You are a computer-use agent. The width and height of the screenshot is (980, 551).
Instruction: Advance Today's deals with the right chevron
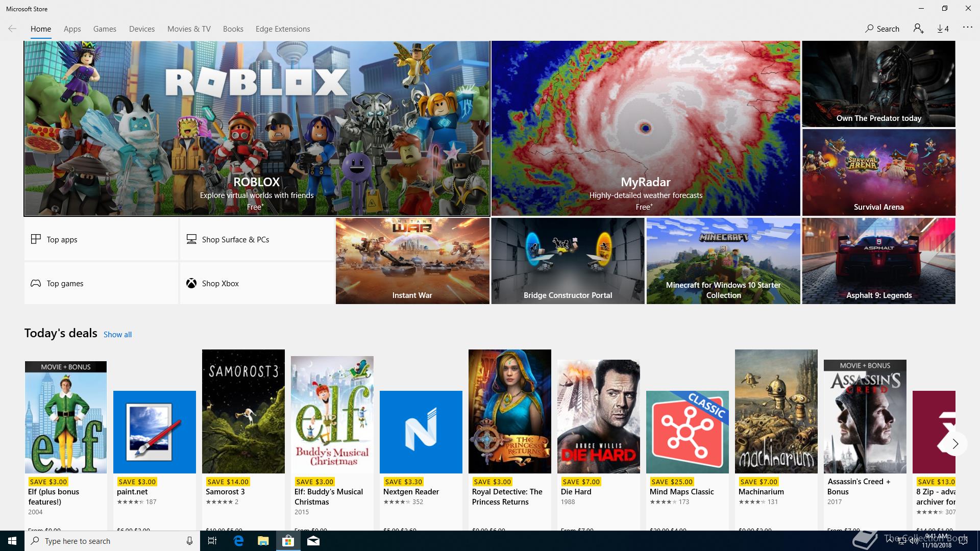click(955, 444)
